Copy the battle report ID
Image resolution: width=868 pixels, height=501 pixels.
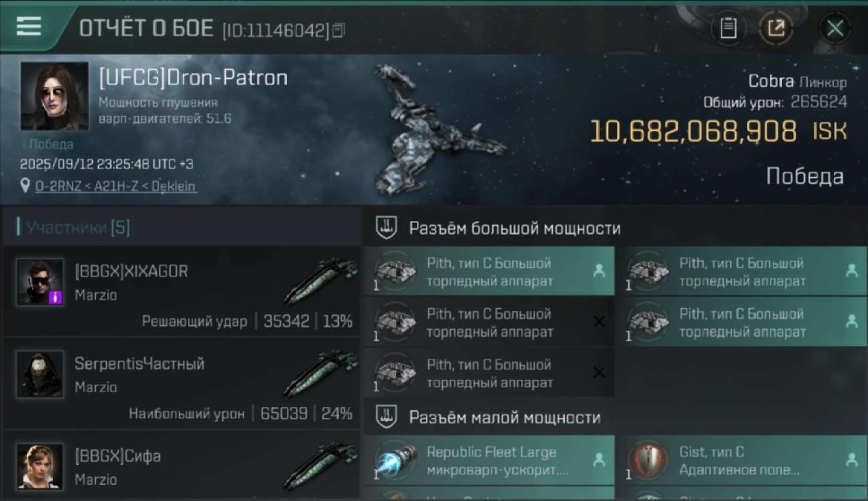[339, 30]
